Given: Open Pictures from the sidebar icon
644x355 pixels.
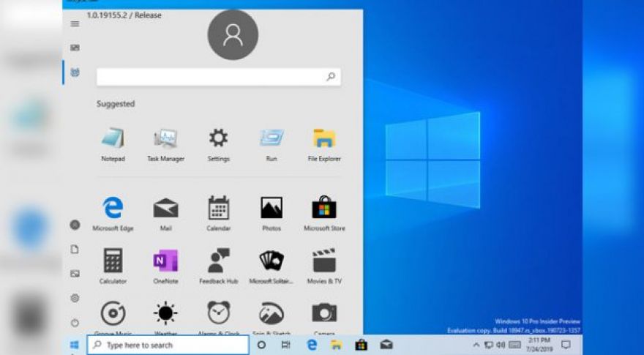Looking at the screenshot, I should 75,273.
